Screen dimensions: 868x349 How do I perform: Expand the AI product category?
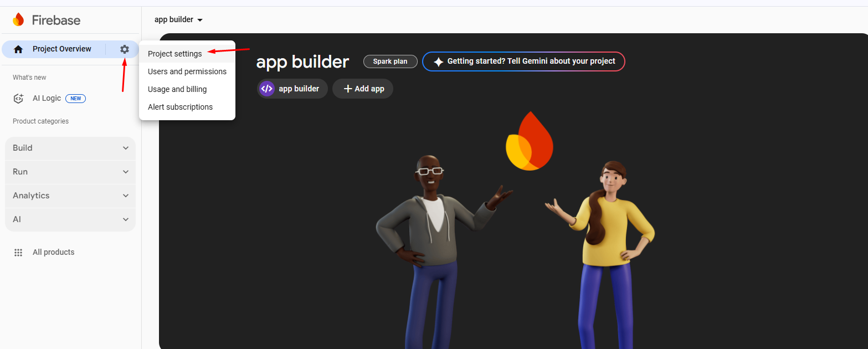coord(70,219)
